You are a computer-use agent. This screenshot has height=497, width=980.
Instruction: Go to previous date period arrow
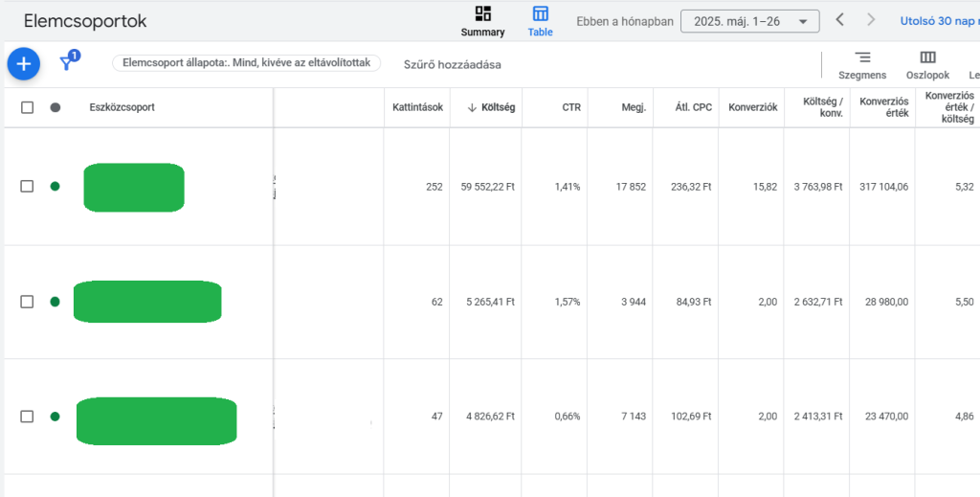(839, 20)
